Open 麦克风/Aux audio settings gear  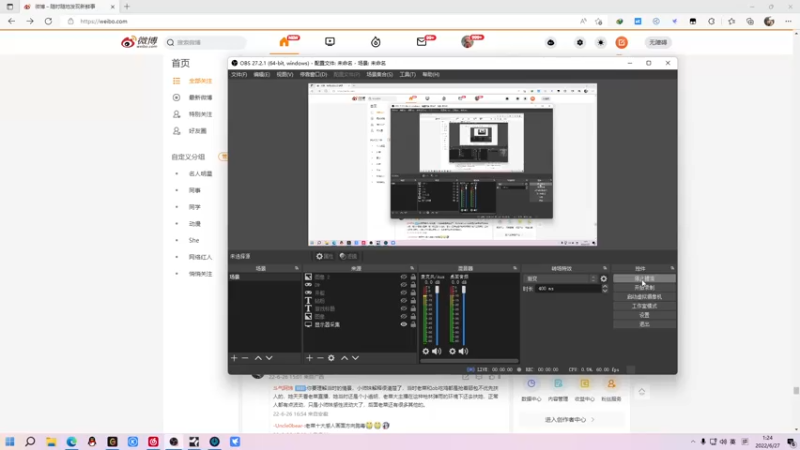[426, 351]
